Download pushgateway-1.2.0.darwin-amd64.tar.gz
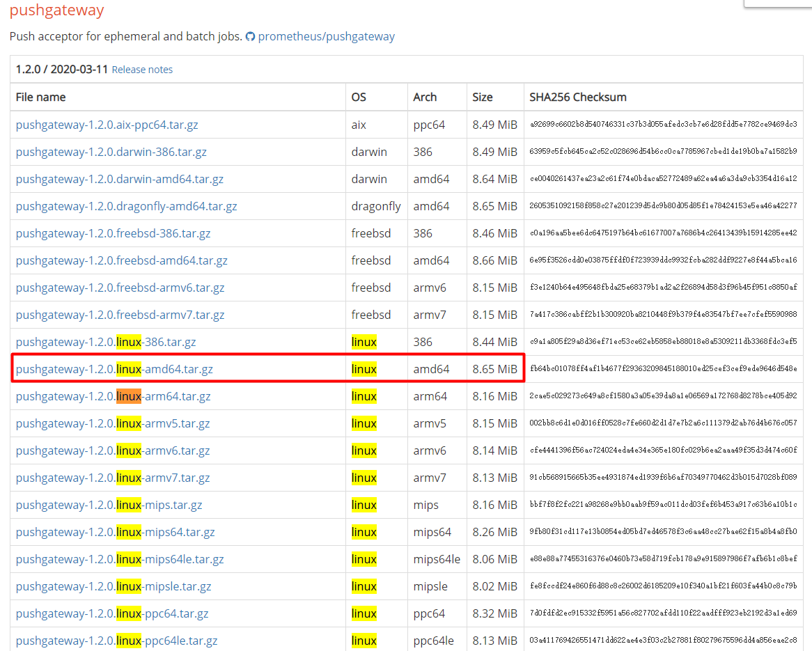 pos(120,179)
